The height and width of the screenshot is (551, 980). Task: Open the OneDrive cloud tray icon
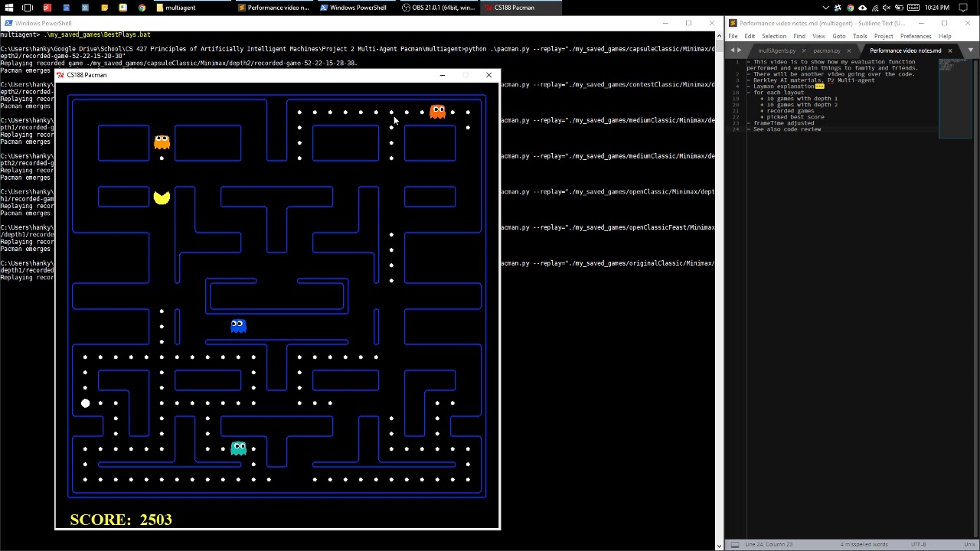point(863,8)
